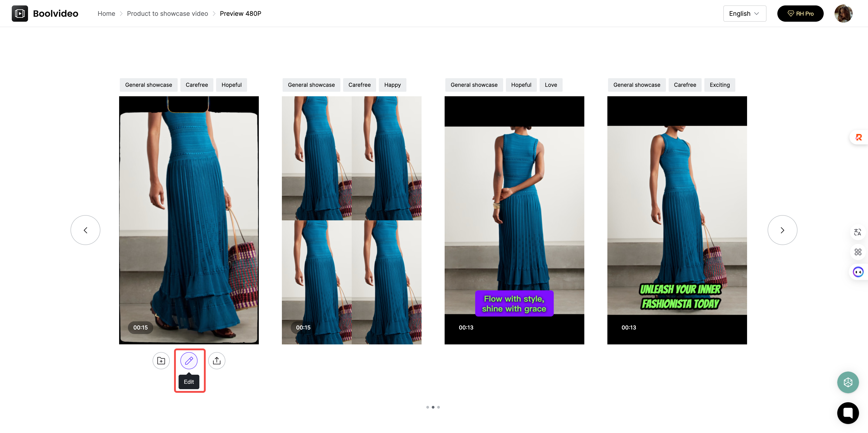Click General showcase tag above third video
The width and height of the screenshot is (868, 433).
[474, 85]
